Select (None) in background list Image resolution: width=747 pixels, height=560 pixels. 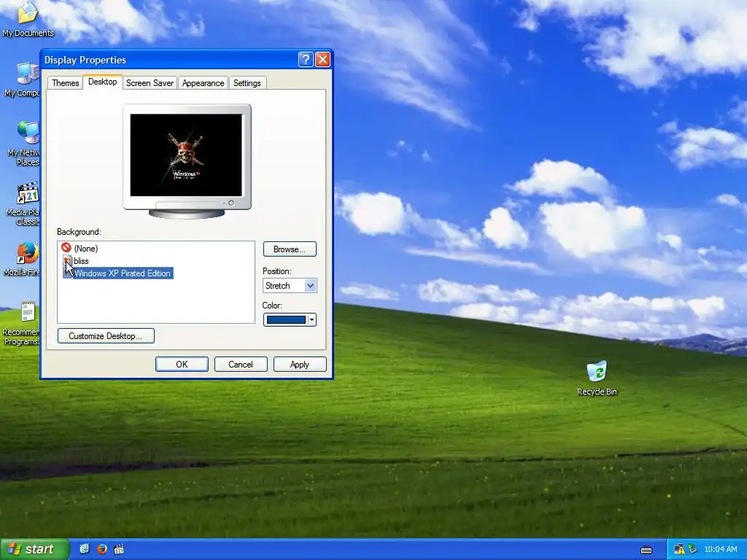pos(86,249)
